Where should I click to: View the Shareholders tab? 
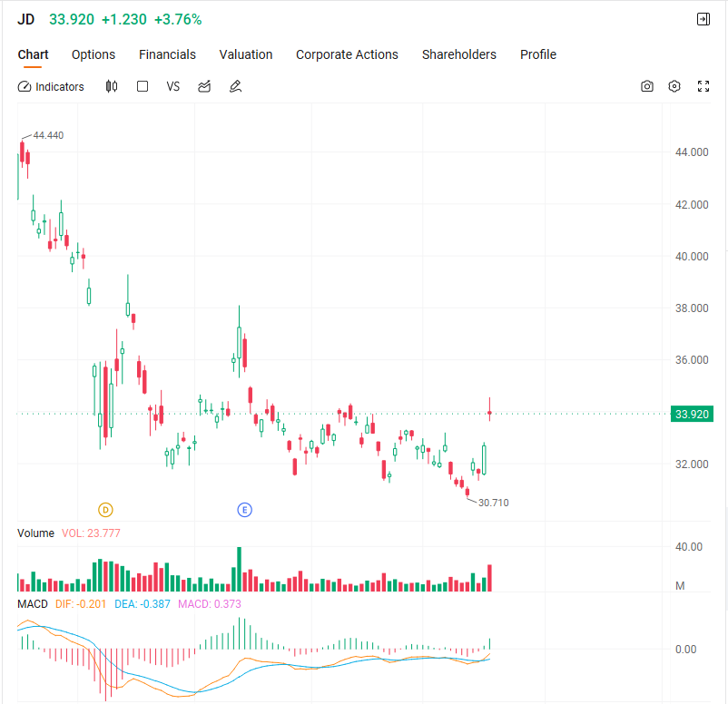click(x=458, y=54)
